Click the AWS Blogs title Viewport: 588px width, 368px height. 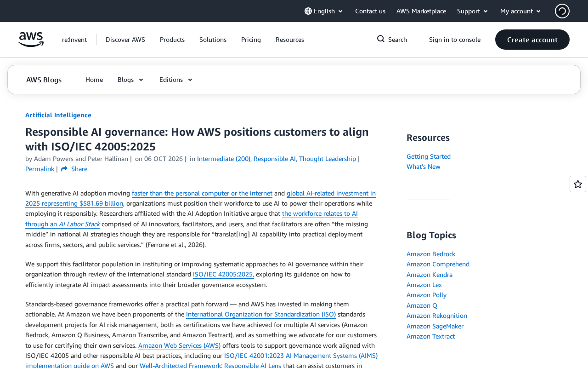44,80
